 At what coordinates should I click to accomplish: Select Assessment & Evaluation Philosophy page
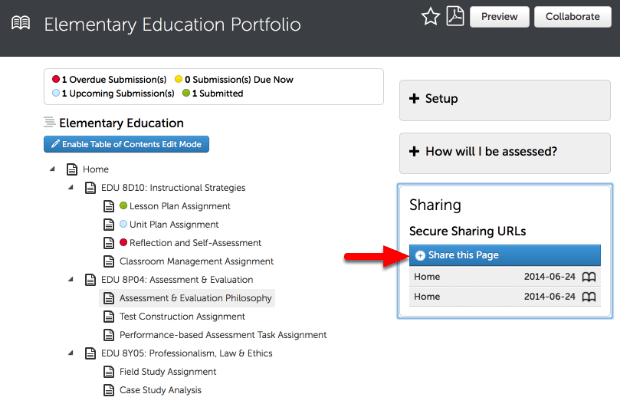[x=195, y=298]
